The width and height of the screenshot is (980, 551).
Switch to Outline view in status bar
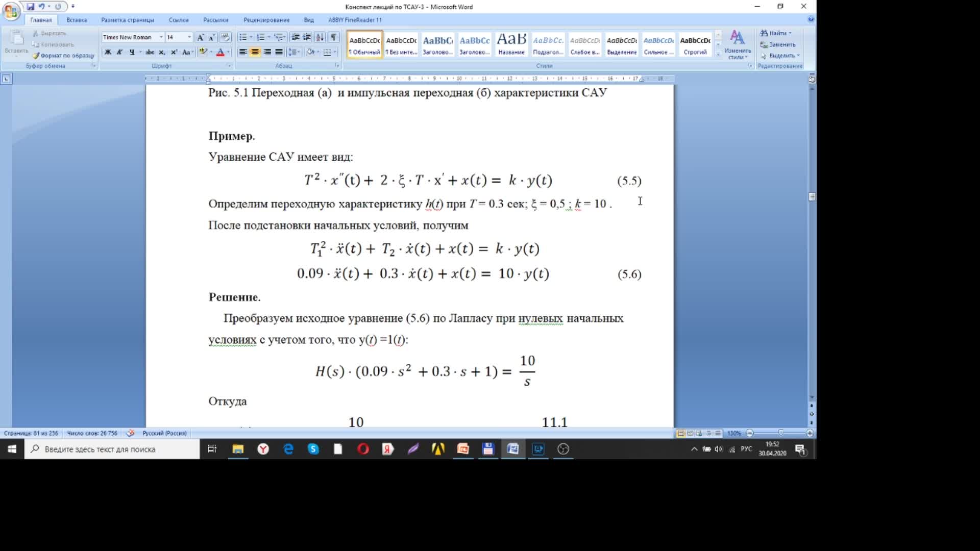pyautogui.click(x=708, y=433)
